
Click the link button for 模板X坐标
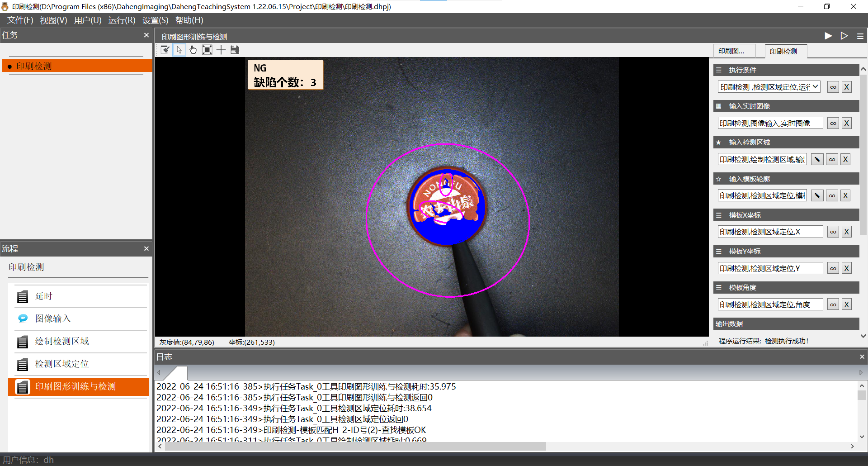[x=833, y=232]
